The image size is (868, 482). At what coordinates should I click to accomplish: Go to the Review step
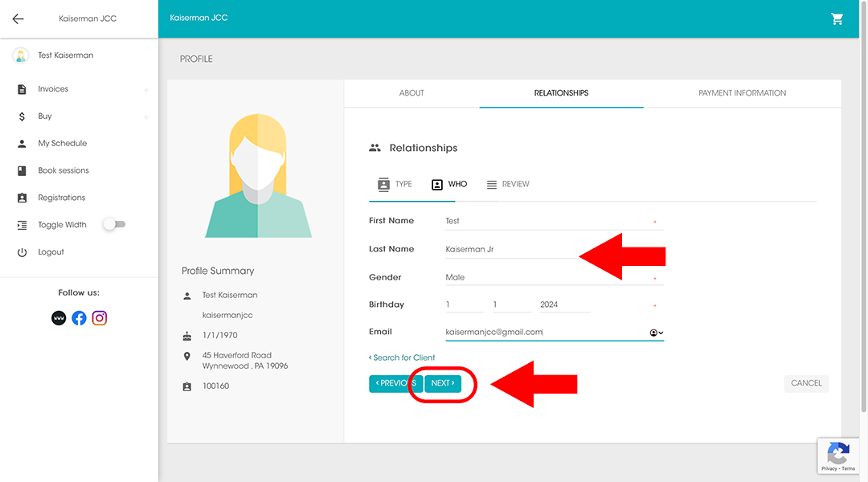click(508, 185)
